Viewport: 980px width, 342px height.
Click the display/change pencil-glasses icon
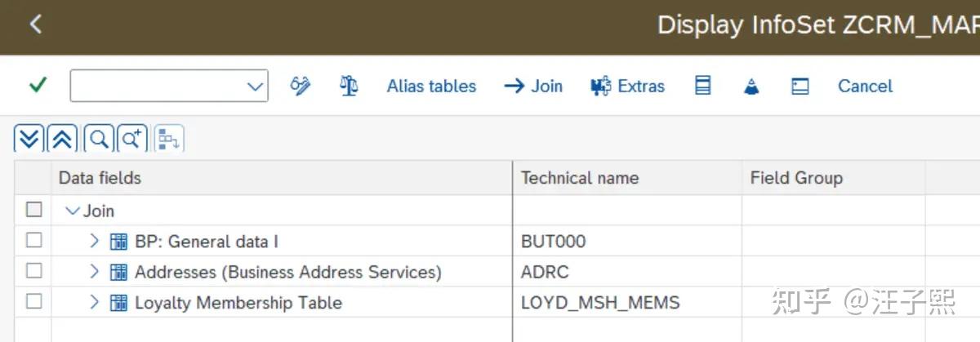301,86
